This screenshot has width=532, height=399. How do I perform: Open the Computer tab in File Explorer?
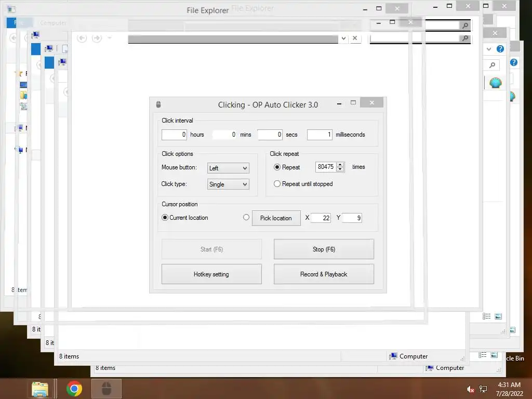[53, 23]
